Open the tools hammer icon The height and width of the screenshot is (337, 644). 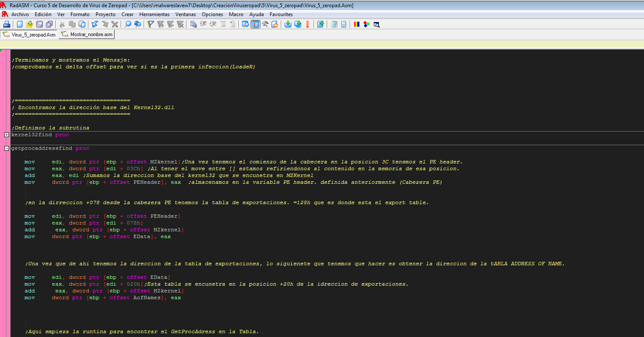[265, 24]
